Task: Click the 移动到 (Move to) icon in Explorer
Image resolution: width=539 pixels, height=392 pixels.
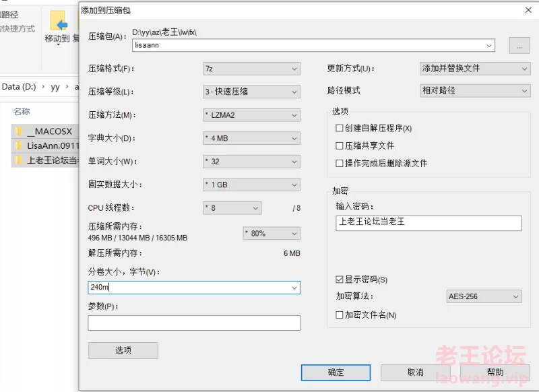Action: (57, 27)
